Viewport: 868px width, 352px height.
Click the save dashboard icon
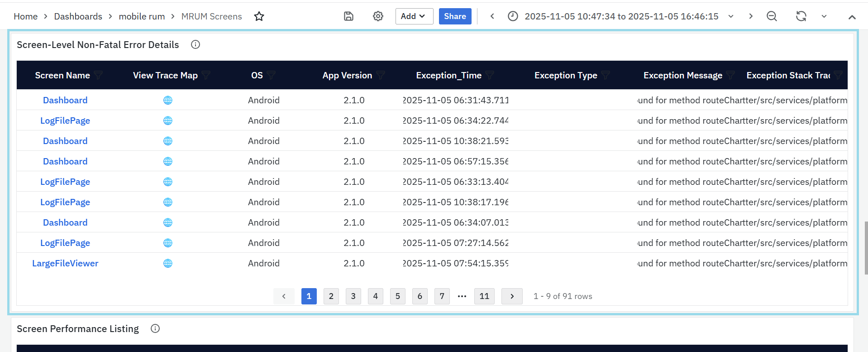click(x=348, y=16)
